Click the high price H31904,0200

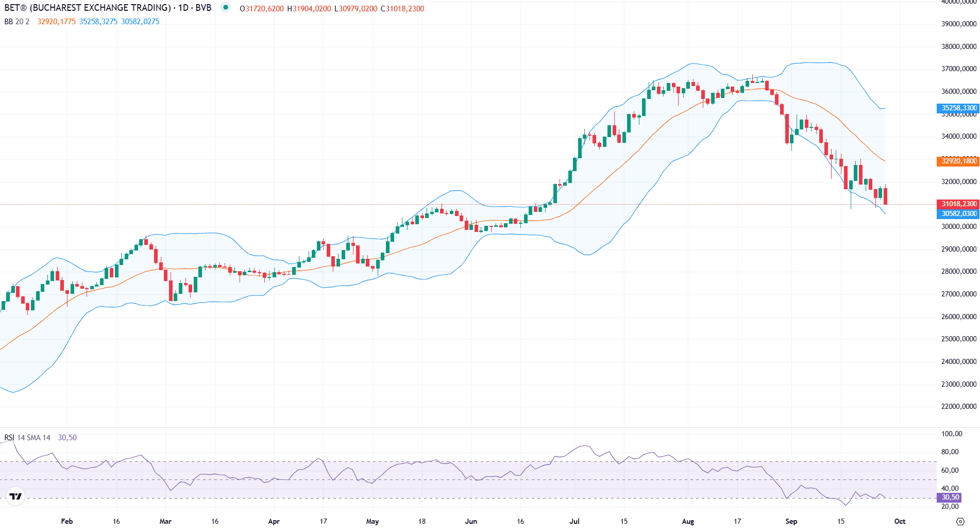coord(309,9)
